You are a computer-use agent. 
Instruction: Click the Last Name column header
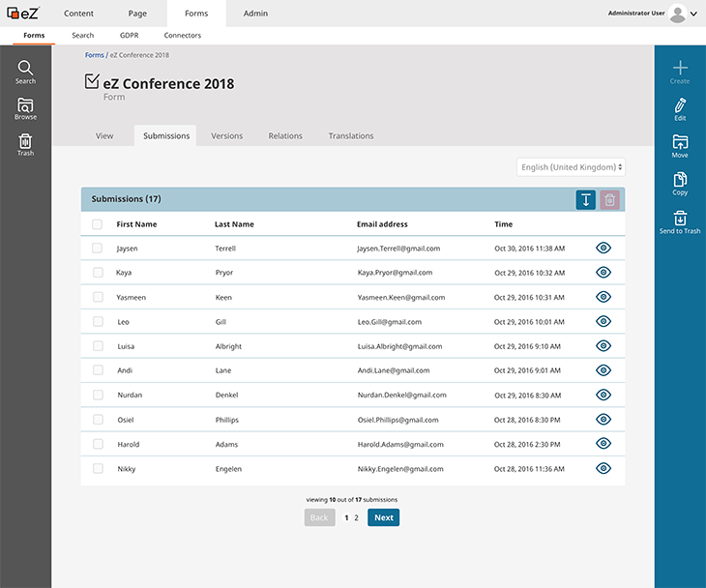(234, 224)
